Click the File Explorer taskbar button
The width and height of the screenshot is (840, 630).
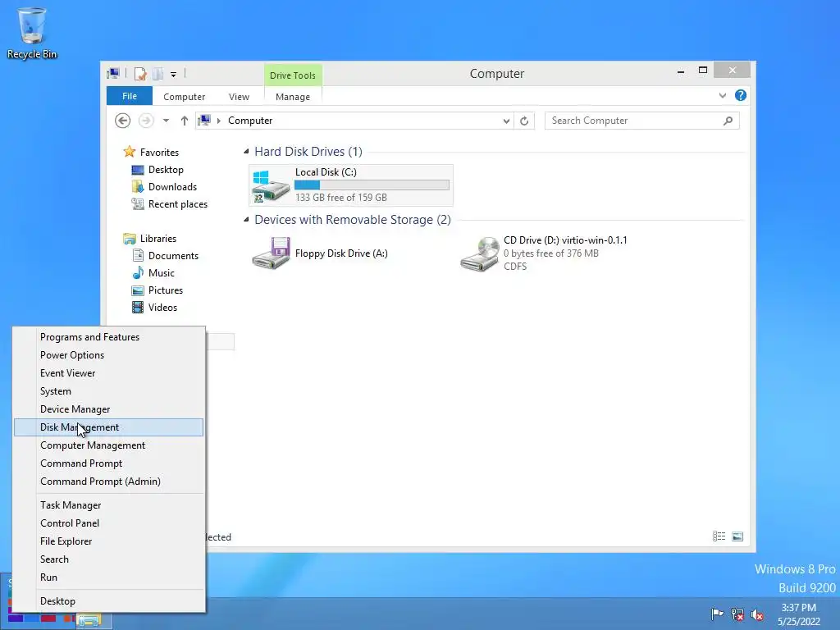tap(89, 620)
